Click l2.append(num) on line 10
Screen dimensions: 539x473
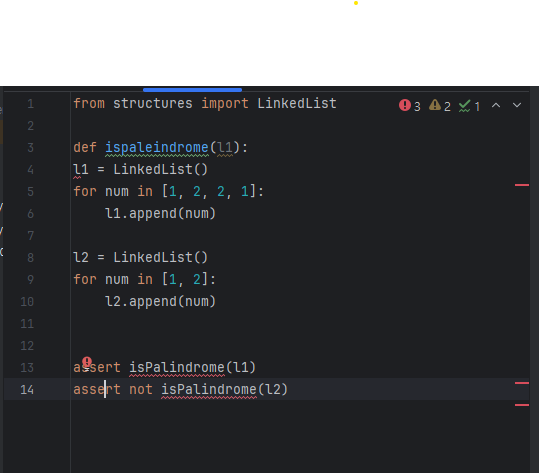point(160,302)
